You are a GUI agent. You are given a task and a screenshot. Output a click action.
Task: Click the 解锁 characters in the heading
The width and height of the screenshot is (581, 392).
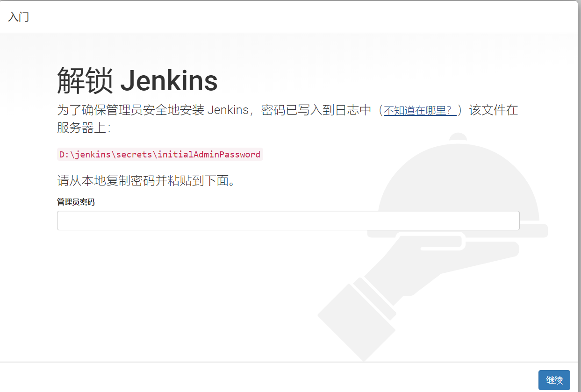point(85,80)
